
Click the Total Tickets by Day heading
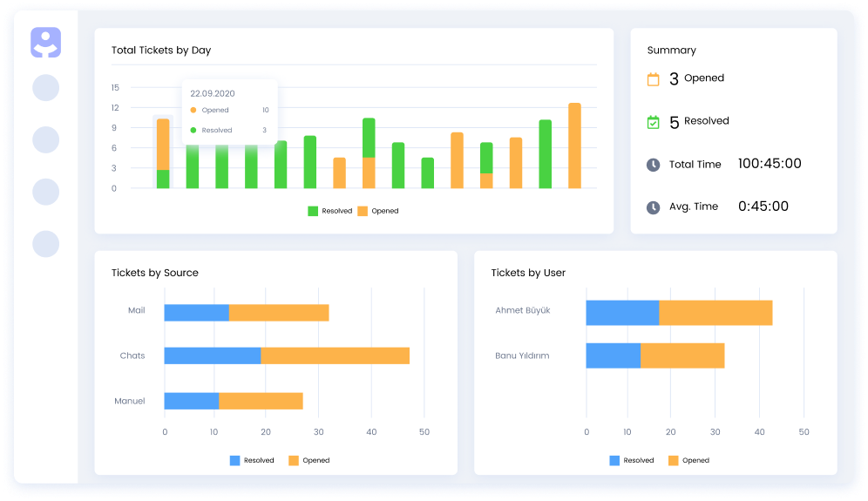coord(161,51)
